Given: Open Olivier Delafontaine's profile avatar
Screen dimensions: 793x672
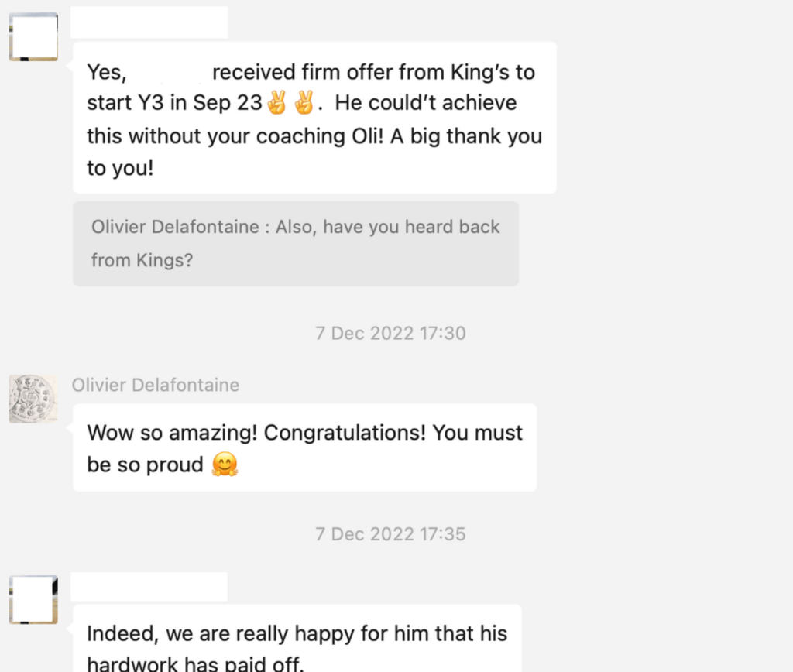Looking at the screenshot, I should tap(33, 399).
